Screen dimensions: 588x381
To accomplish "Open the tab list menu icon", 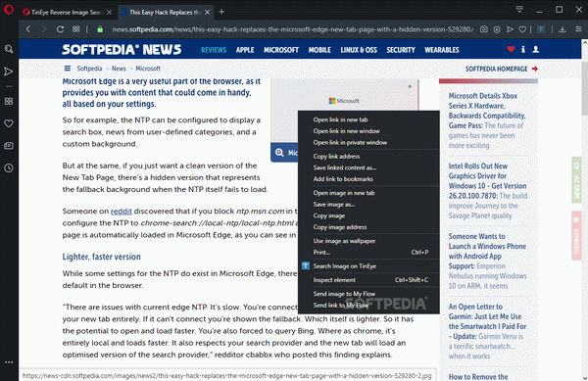I will tap(519, 10).
